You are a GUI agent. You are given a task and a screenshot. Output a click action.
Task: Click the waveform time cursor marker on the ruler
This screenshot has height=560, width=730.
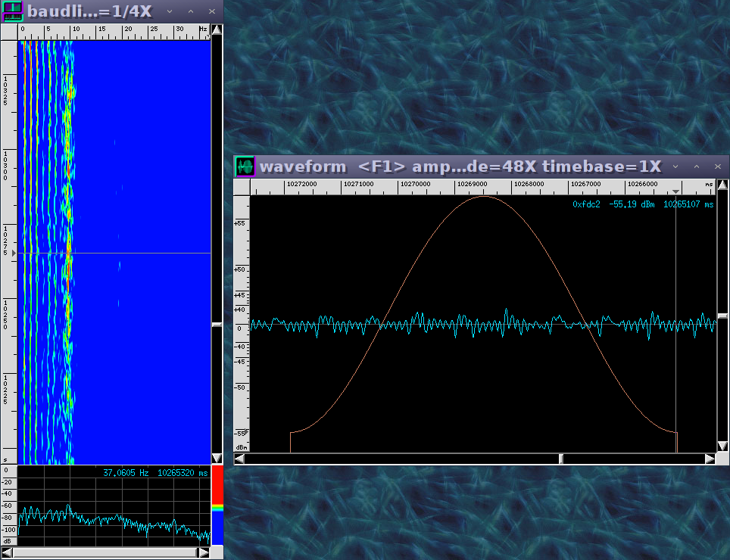[675, 191]
